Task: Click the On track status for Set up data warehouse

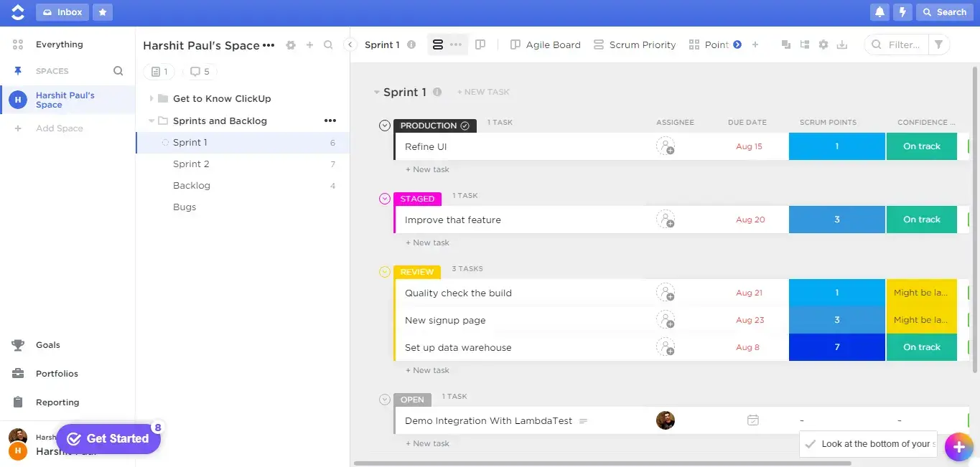Action: [x=921, y=346]
